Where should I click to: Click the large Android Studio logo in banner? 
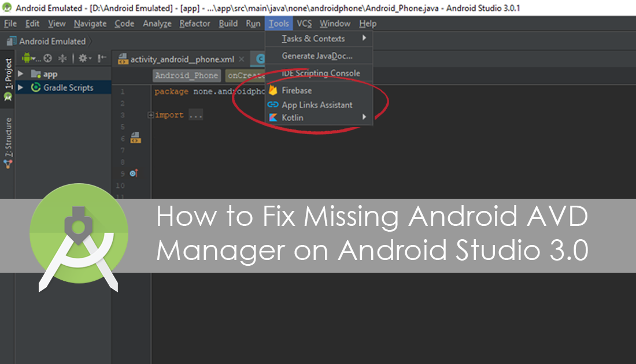coord(79,237)
